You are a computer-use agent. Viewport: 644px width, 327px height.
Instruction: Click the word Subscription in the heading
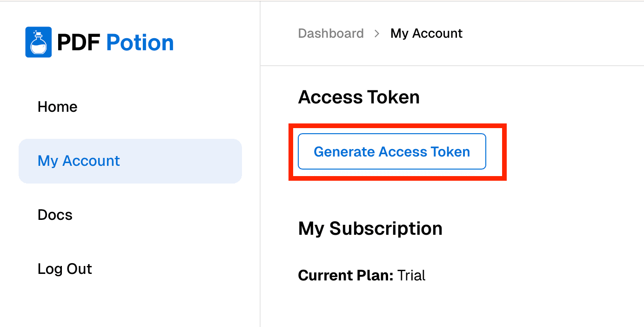pyautogui.click(x=386, y=229)
